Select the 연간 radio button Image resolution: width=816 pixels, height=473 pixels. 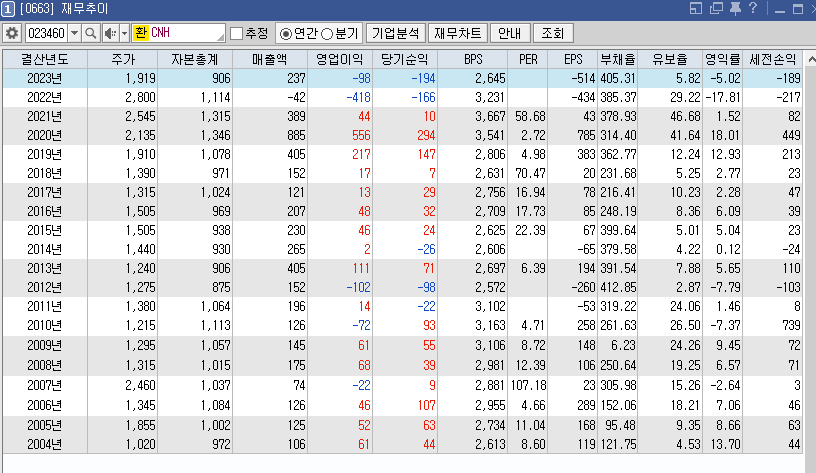pos(286,34)
